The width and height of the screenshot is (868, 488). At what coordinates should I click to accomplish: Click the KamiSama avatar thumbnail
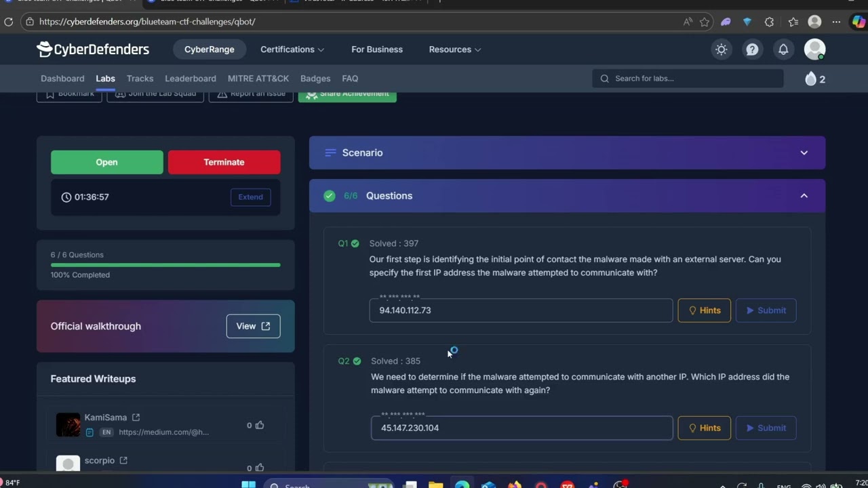68,425
